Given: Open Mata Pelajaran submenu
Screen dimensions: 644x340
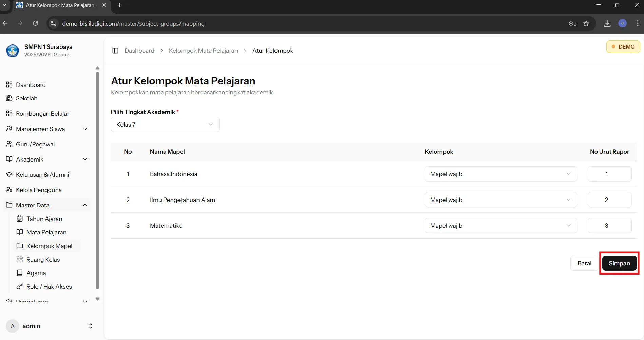Looking at the screenshot, I should tap(46, 232).
